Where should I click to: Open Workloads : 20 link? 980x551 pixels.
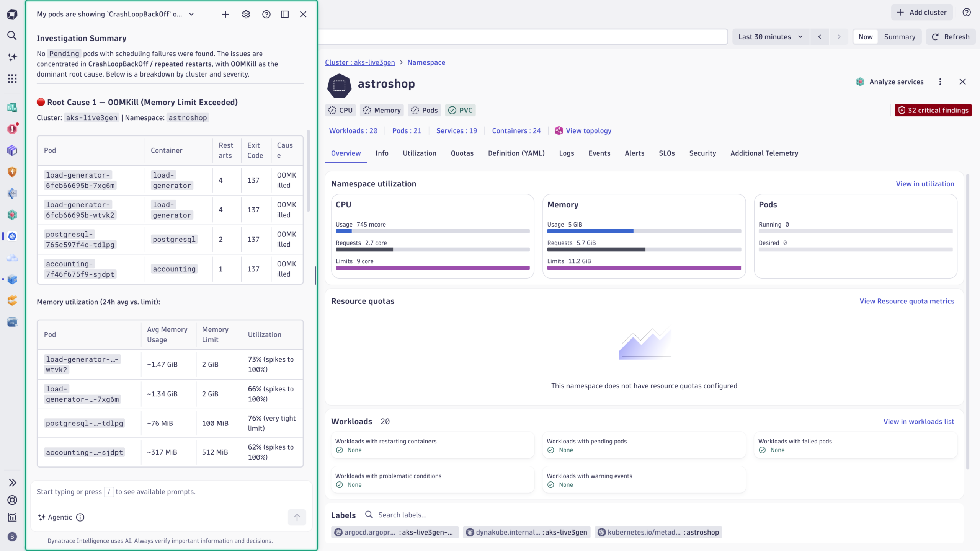click(x=353, y=131)
